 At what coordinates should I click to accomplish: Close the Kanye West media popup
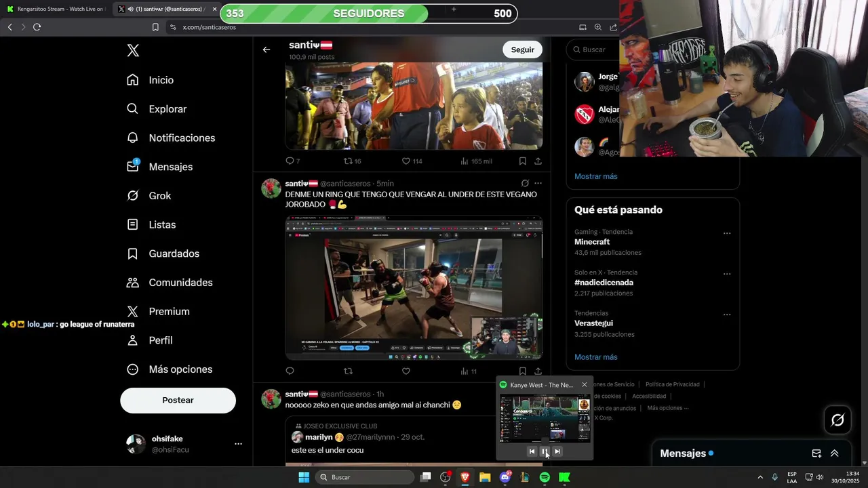pos(585,385)
